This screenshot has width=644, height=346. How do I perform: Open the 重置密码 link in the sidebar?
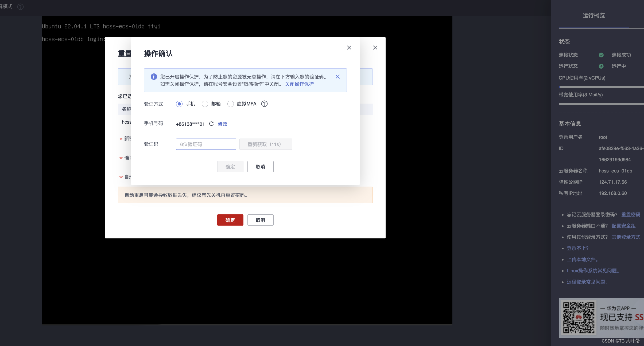[x=631, y=215]
